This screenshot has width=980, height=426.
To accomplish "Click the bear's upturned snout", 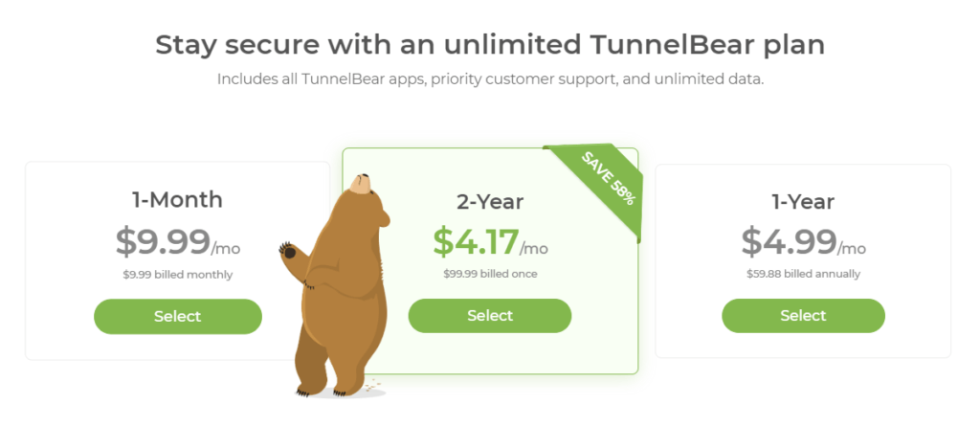I will tap(361, 183).
